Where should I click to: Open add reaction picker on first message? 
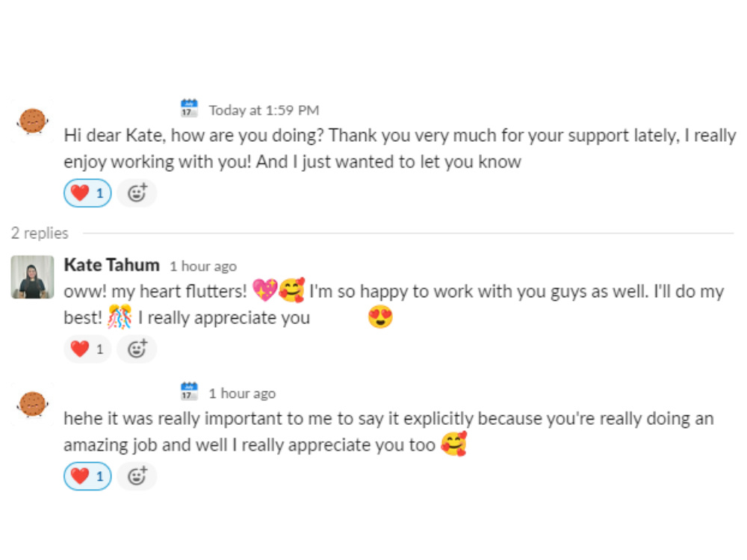click(137, 193)
